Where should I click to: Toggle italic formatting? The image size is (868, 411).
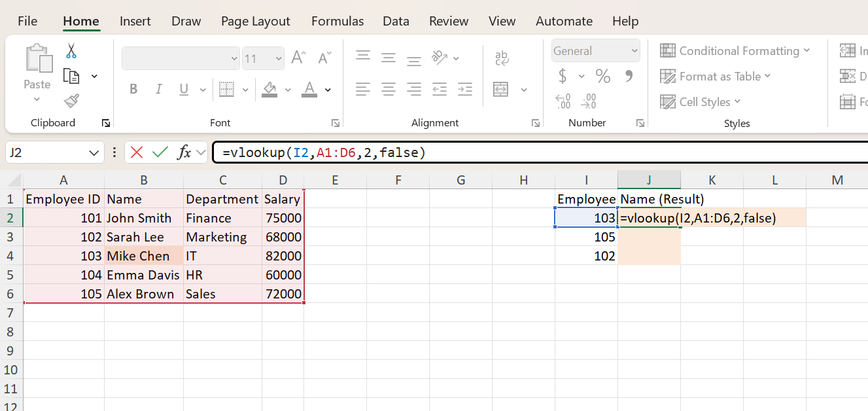158,89
